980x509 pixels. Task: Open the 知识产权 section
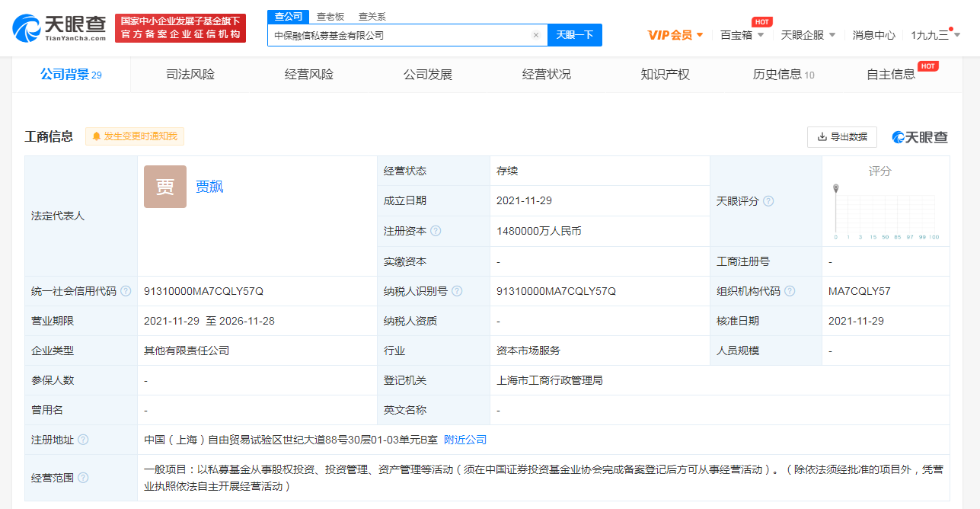[x=666, y=74]
